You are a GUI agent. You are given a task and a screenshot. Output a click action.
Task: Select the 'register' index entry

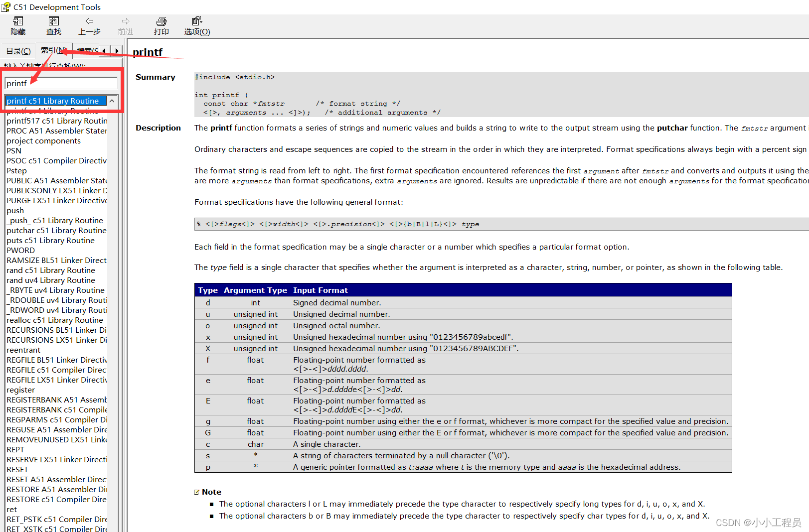(21, 390)
